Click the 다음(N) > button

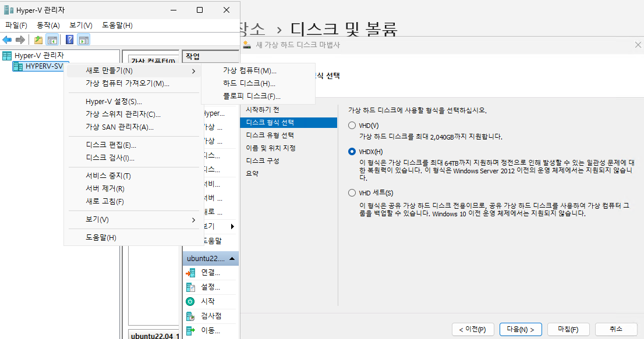[x=521, y=329]
